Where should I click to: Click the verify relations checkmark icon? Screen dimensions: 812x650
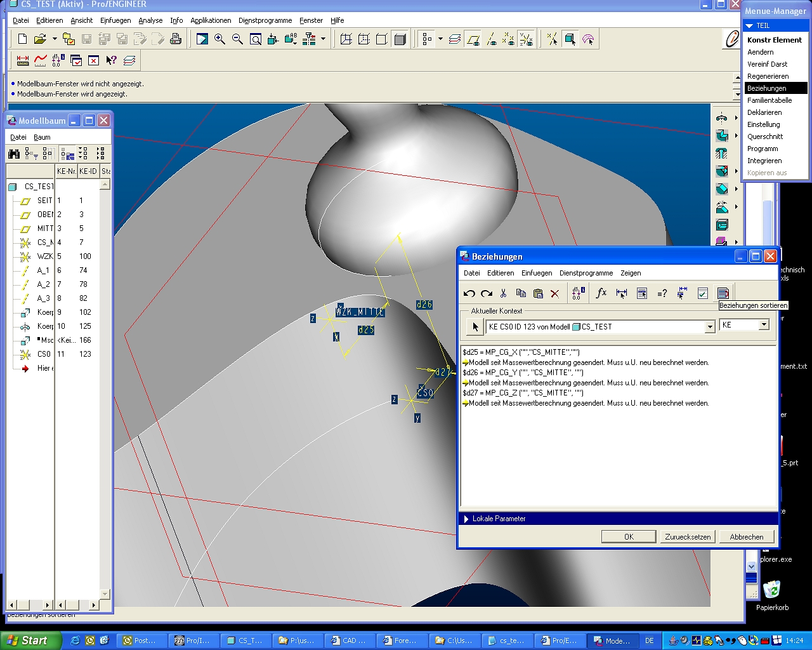[x=703, y=293]
